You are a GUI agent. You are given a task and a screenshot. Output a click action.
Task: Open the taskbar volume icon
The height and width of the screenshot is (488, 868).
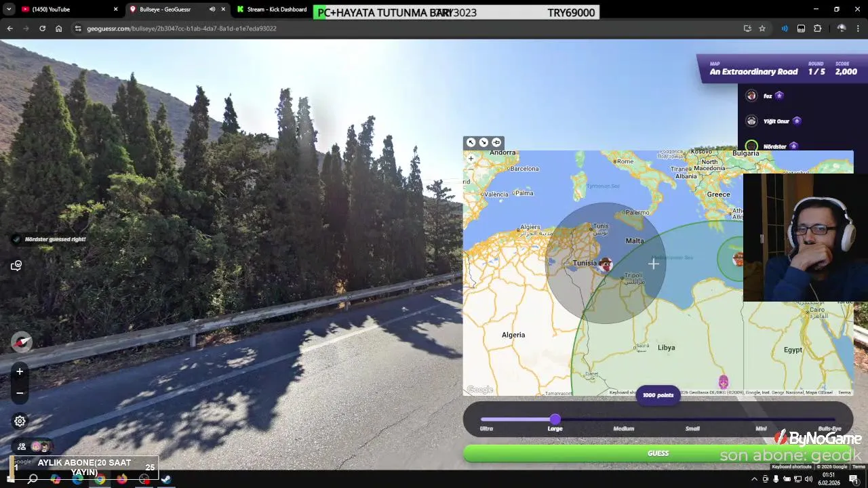(808, 479)
